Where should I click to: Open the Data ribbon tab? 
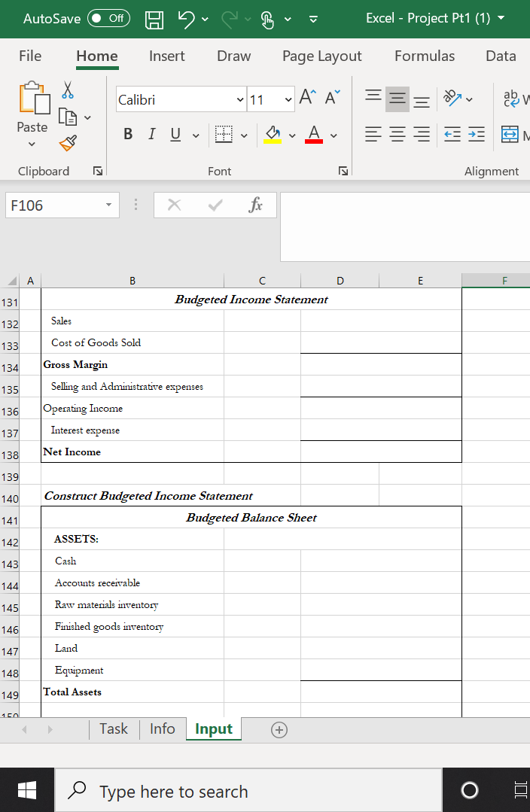coord(501,56)
